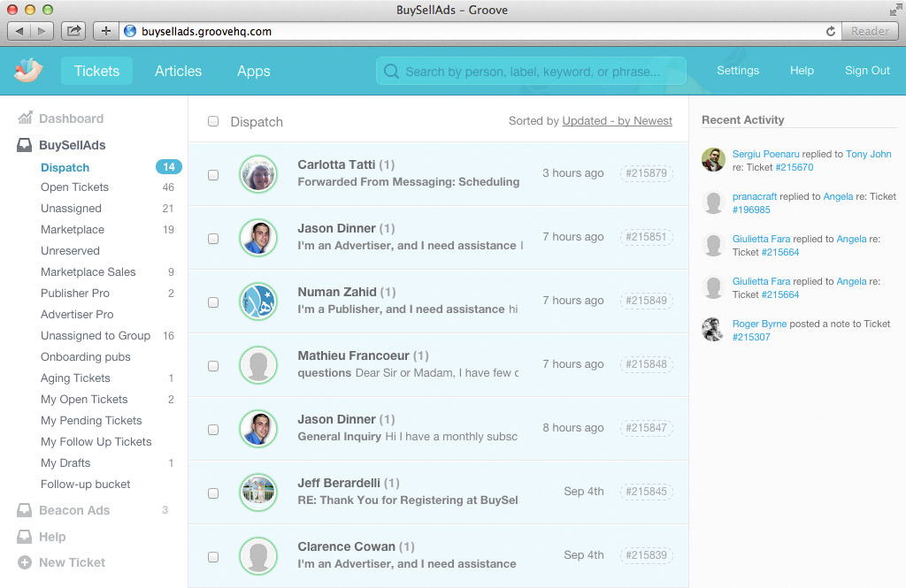Switch to the Tickets tab
The image size is (906, 588).
point(96,71)
